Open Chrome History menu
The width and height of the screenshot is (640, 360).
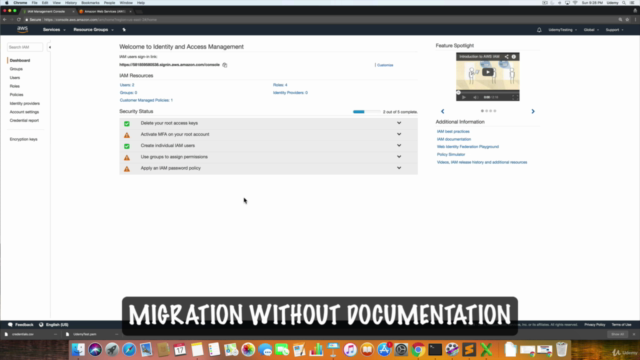click(x=71, y=3)
